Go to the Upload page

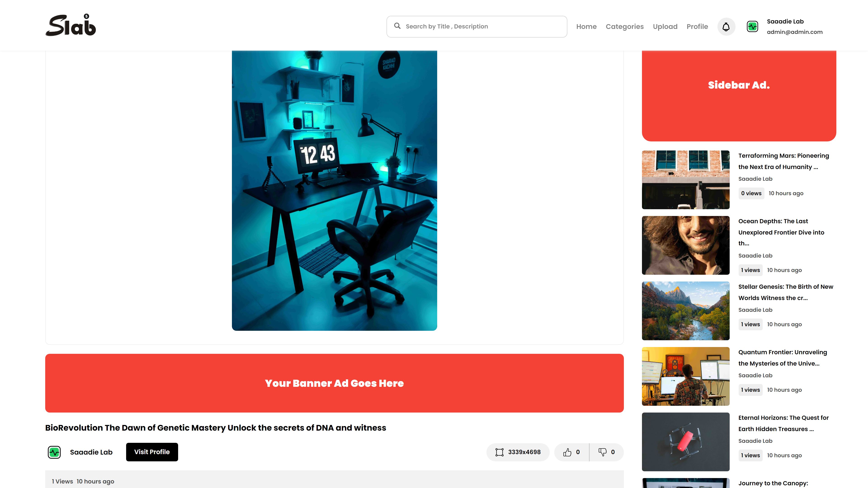pos(665,27)
